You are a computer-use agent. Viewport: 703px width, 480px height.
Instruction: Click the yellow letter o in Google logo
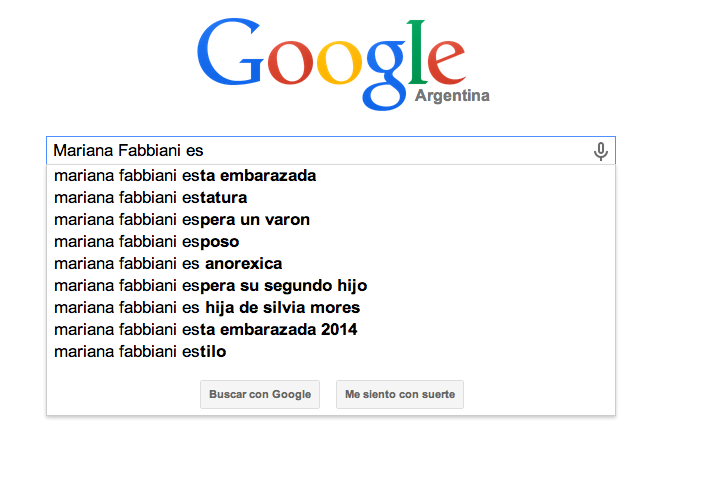tap(339, 62)
